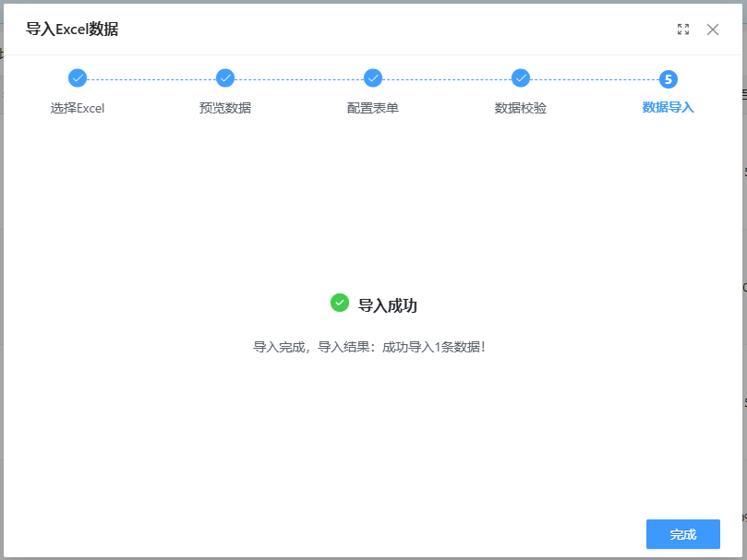Click dashed line between 选择Excel and 预览数据 steps
This screenshot has width=747, height=560.
coord(151,79)
